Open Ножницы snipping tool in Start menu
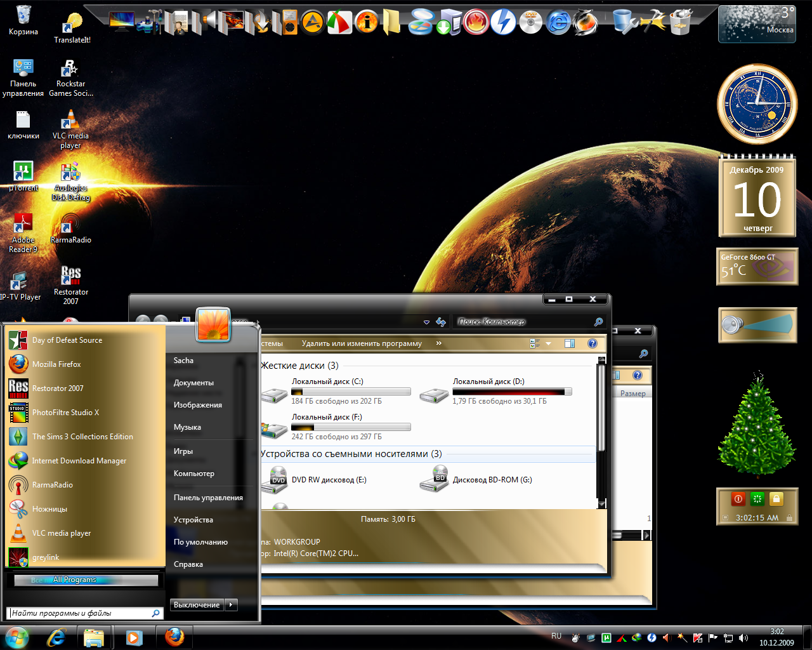The width and height of the screenshot is (812, 650). tap(86, 509)
